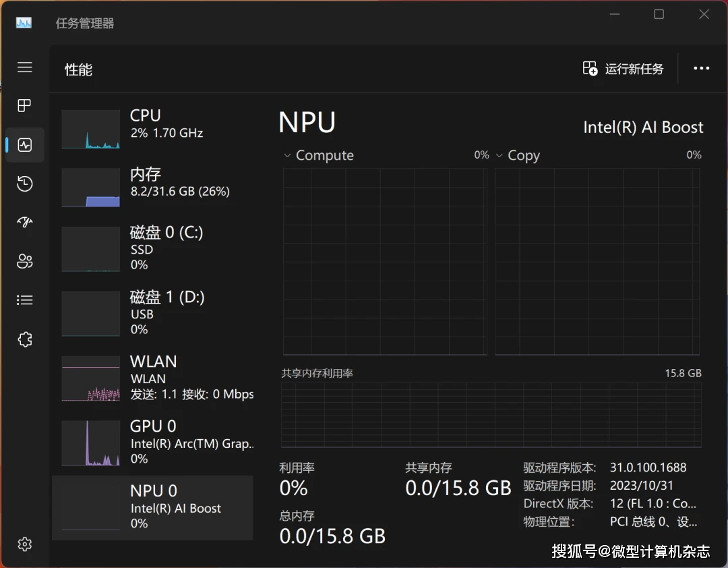This screenshot has width=728, height=568.
Task: Open Task Manager settings gear
Action: point(25,544)
